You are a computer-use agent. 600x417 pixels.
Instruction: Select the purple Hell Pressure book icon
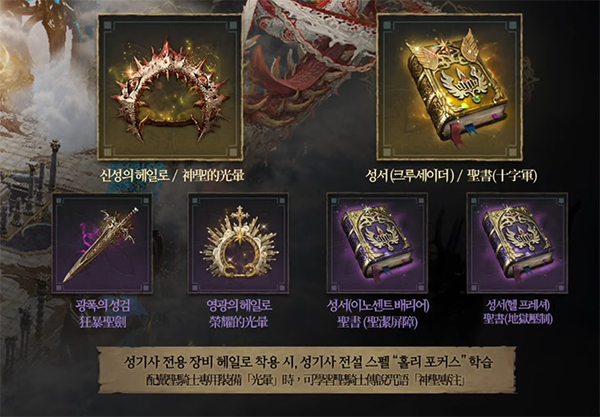point(517,243)
